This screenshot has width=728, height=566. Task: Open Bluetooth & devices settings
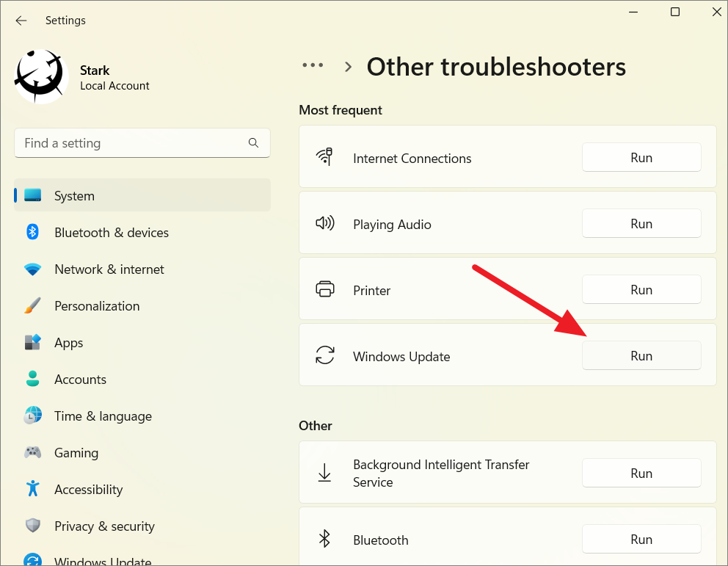(142, 232)
